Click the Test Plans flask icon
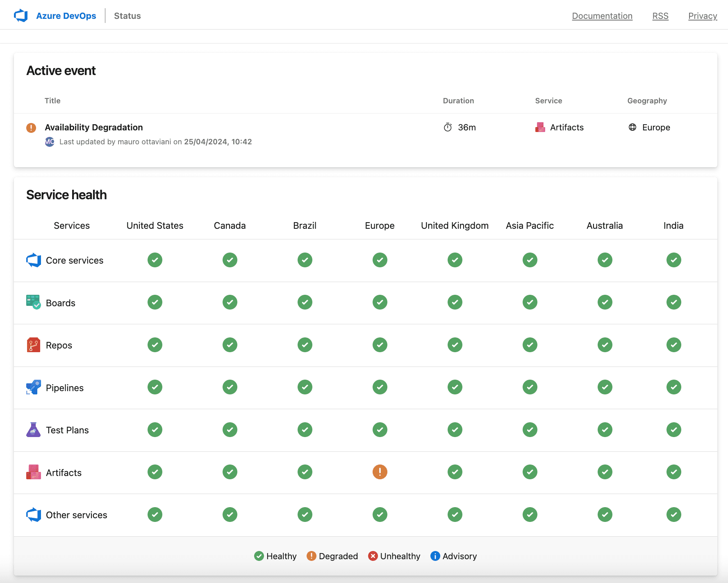The height and width of the screenshot is (583, 728). [34, 430]
